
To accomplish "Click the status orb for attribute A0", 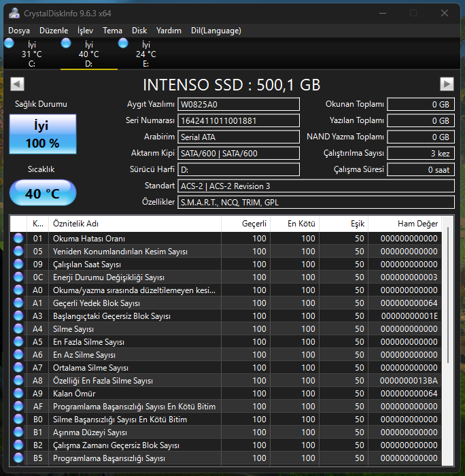I will [x=18, y=290].
